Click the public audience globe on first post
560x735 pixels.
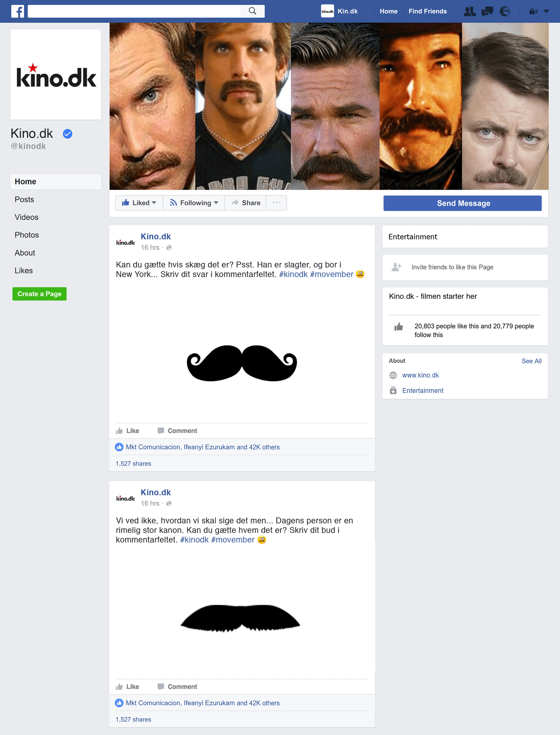[x=169, y=248]
